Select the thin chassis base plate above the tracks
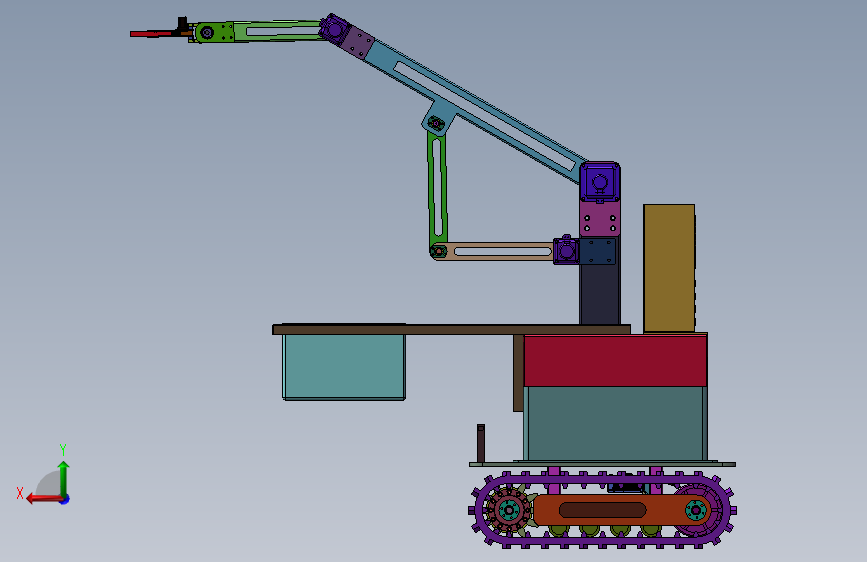867x562 pixels. click(602, 464)
